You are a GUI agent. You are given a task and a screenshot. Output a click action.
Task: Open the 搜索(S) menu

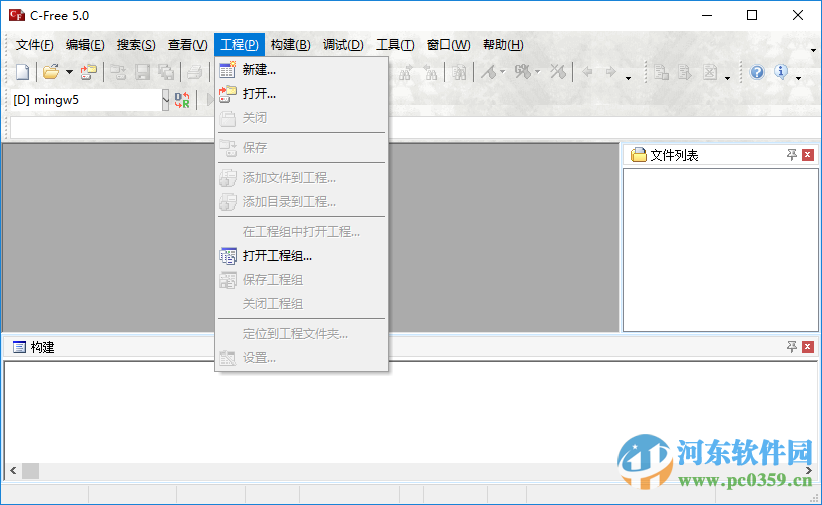136,45
